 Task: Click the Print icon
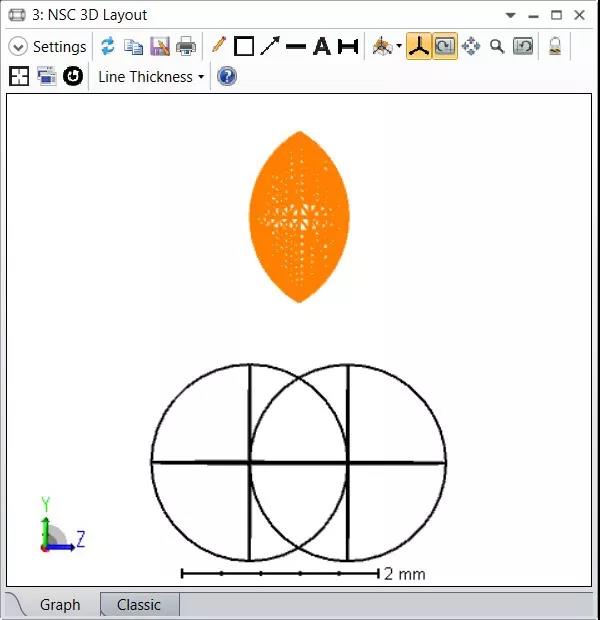pos(186,46)
